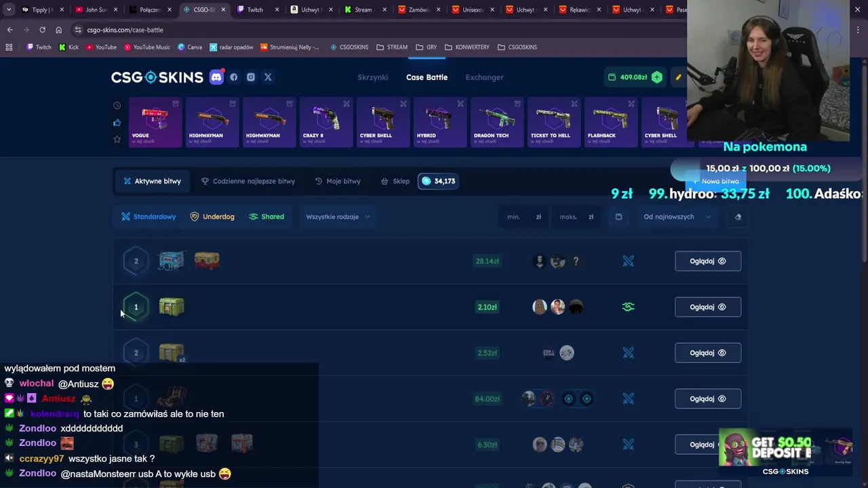
Task: Open the Instagram icon in the site header
Action: 251,77
